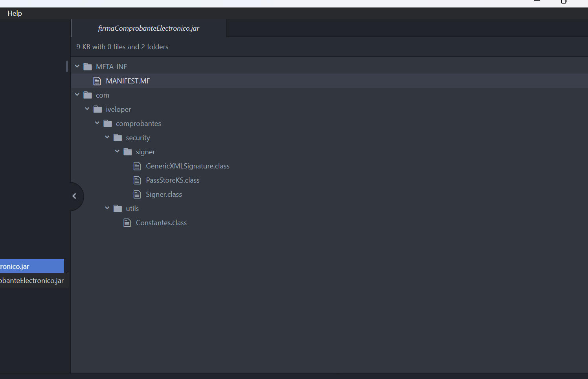Open Signer.class file
Image resolution: width=588 pixels, height=379 pixels.
164,194
